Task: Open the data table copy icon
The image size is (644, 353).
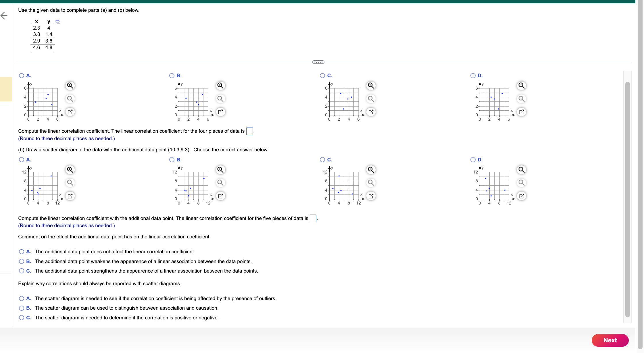Action: pos(58,22)
